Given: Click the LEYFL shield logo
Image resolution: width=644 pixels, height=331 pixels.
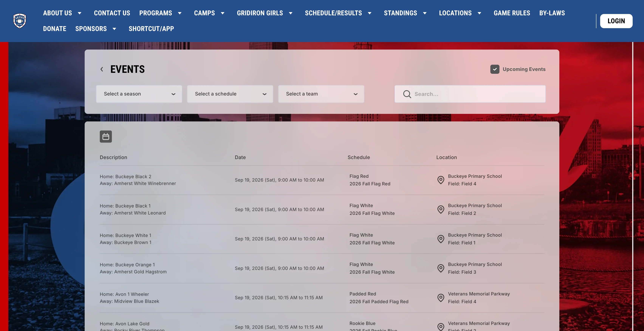Looking at the screenshot, I should tap(19, 21).
